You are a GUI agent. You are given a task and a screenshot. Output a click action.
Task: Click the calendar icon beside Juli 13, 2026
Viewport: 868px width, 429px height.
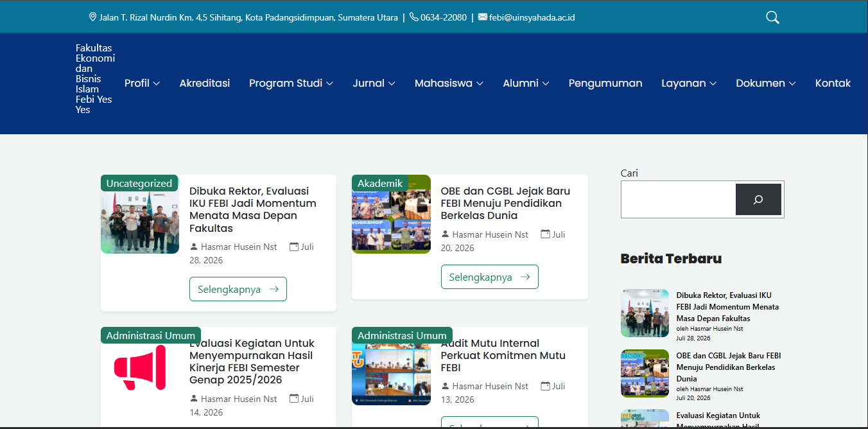[x=545, y=386]
